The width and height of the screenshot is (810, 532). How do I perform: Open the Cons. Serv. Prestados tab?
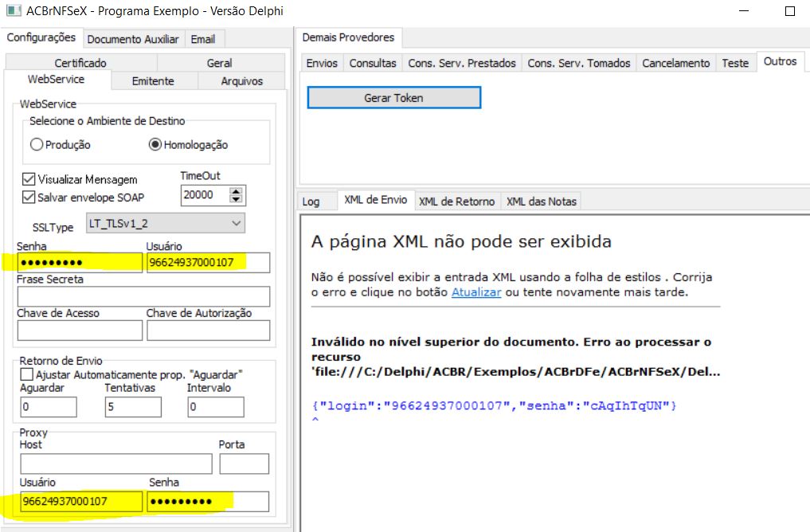click(462, 63)
